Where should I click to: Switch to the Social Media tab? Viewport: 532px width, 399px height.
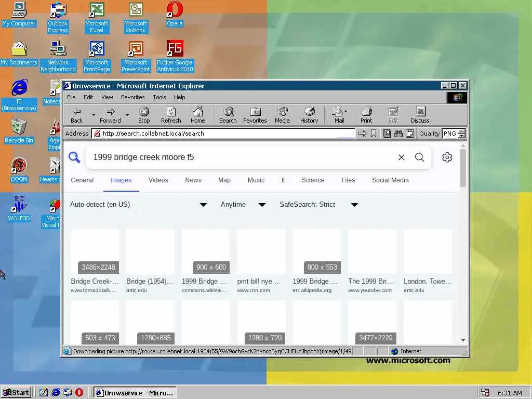[390, 180]
